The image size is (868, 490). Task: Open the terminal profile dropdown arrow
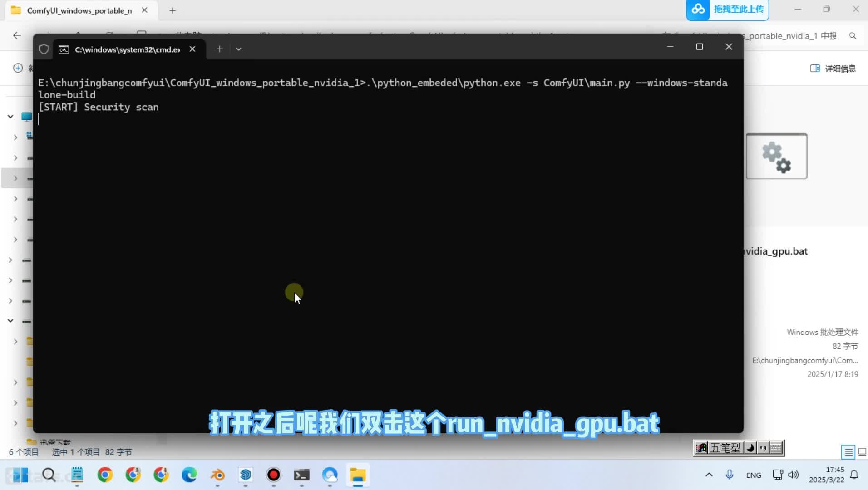point(238,49)
